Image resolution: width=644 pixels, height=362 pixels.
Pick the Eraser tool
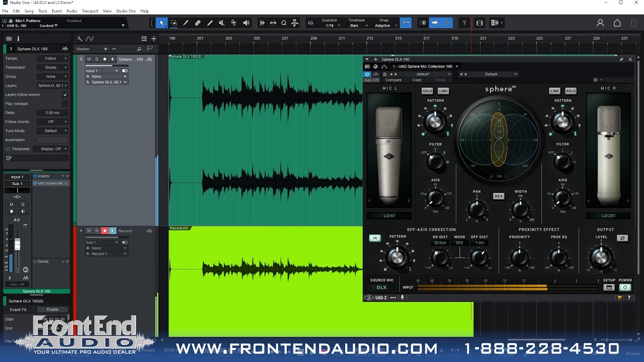tap(198, 23)
